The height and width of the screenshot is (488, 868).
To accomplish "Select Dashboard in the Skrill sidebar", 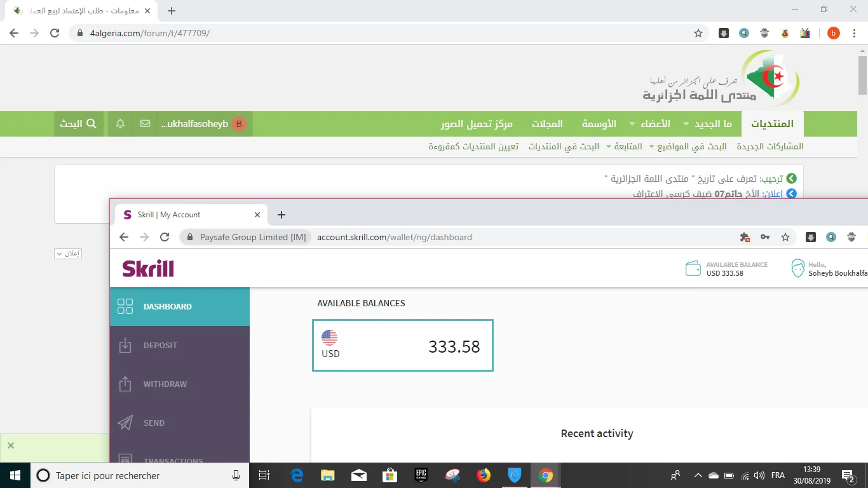I will coord(167,307).
